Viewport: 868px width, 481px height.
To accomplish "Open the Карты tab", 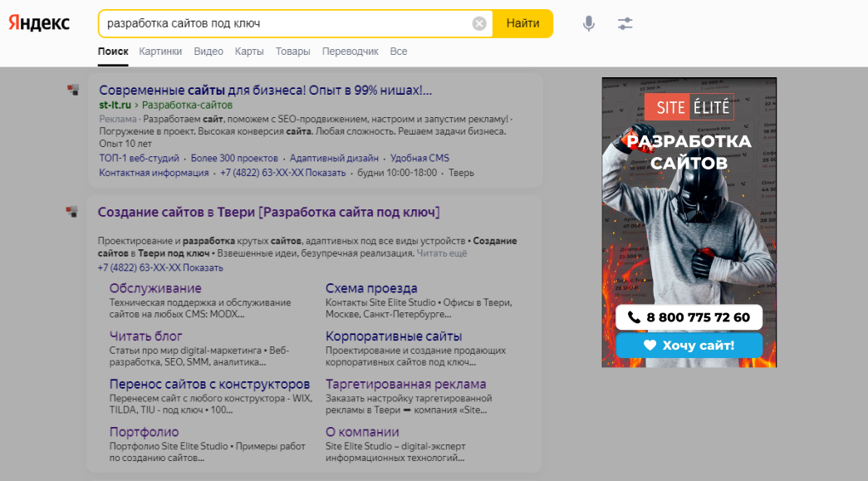I will point(249,52).
